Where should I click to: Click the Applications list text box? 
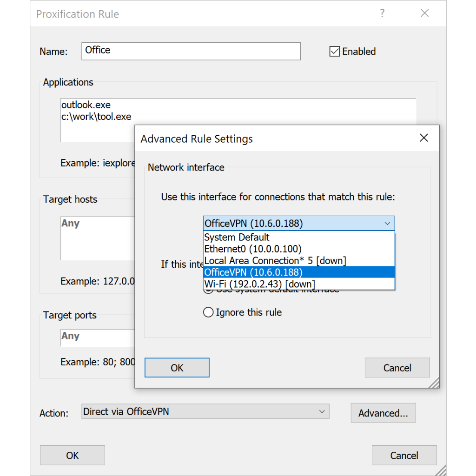point(98,120)
